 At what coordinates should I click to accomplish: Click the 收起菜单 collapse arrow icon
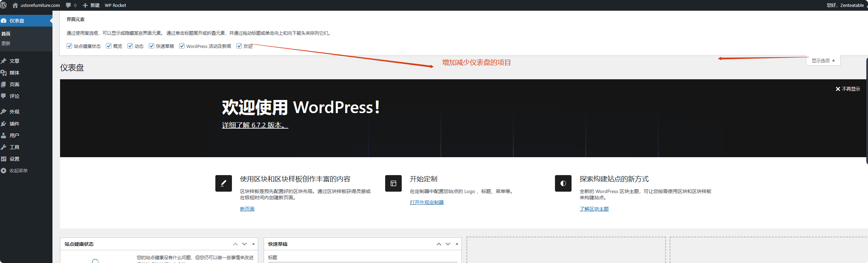(4, 171)
